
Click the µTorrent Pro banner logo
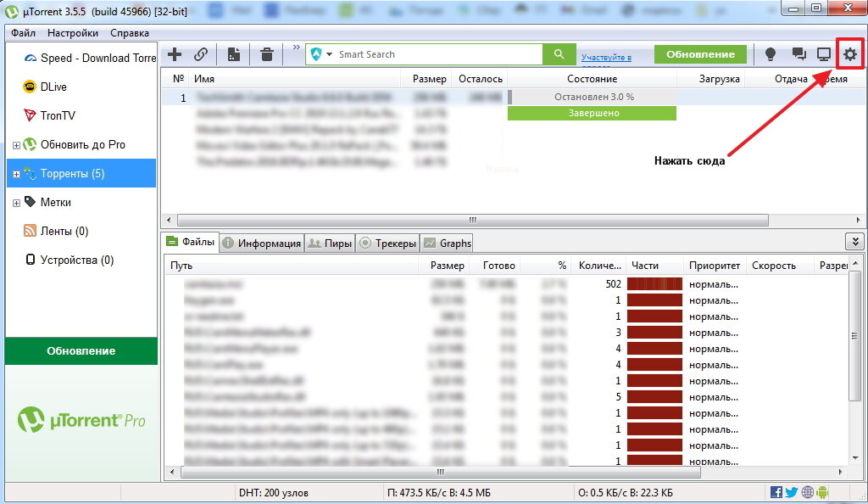coord(81,420)
